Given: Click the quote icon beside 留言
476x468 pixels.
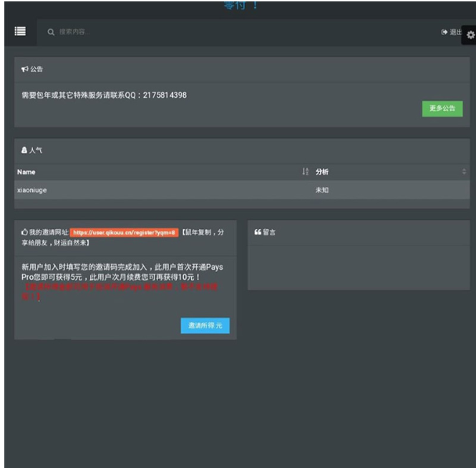Looking at the screenshot, I should click(x=258, y=233).
